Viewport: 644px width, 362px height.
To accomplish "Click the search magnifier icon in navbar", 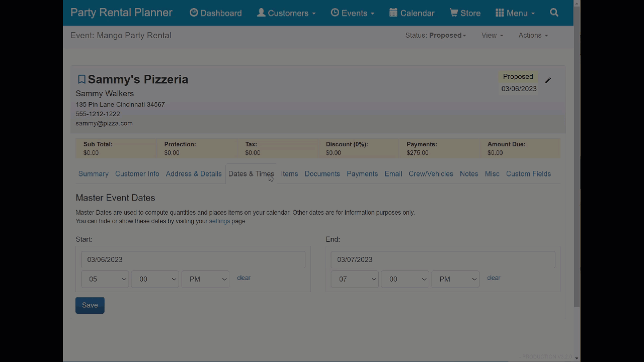I will click(x=554, y=13).
